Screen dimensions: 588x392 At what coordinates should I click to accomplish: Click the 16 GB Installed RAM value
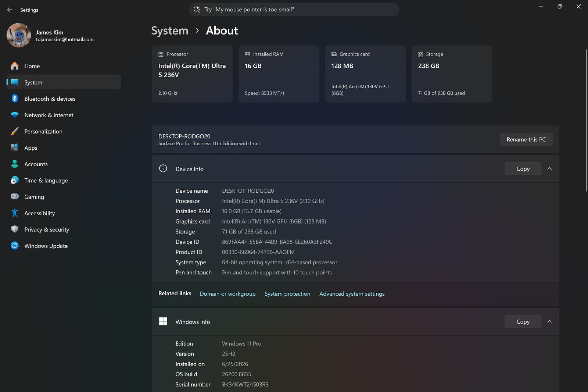(x=253, y=66)
